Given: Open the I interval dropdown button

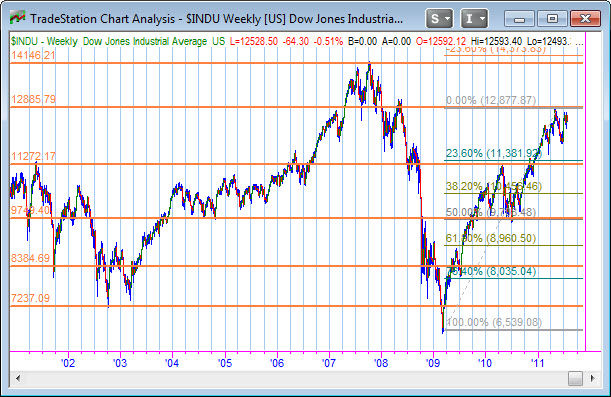Looking at the screenshot, I should tap(474, 18).
